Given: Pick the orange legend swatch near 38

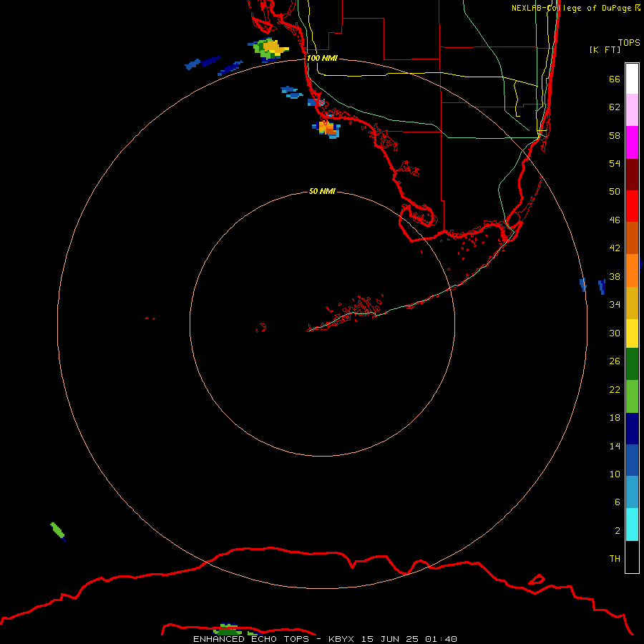Looking at the screenshot, I should point(632,270).
